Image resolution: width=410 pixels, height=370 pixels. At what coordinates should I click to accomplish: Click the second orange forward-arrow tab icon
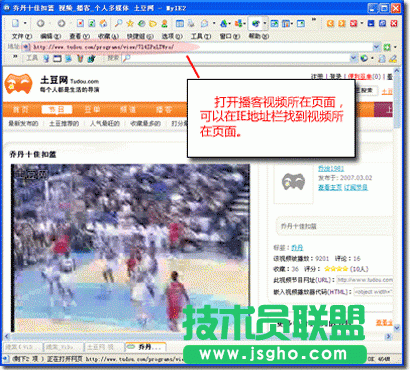(x=342, y=23)
